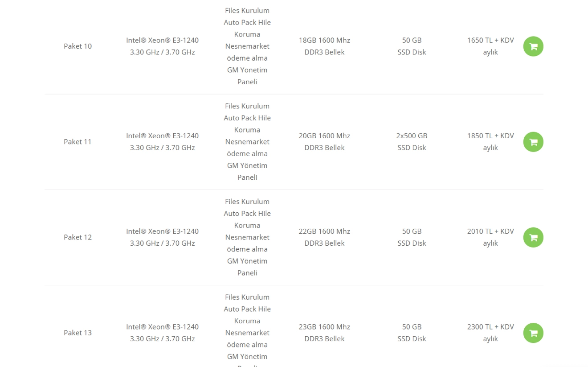The image size is (588, 367).
Task: Select the cart icon beside 2300 TL price
Action: pyautogui.click(x=533, y=333)
